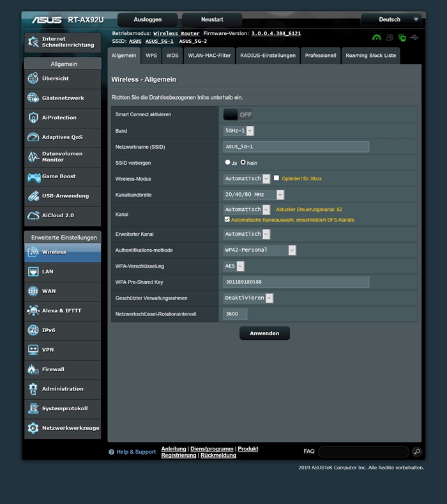Viewport: 447px width, 504px height.
Task: Open the Kanalbandbreite dropdown
Action: [x=254, y=194]
